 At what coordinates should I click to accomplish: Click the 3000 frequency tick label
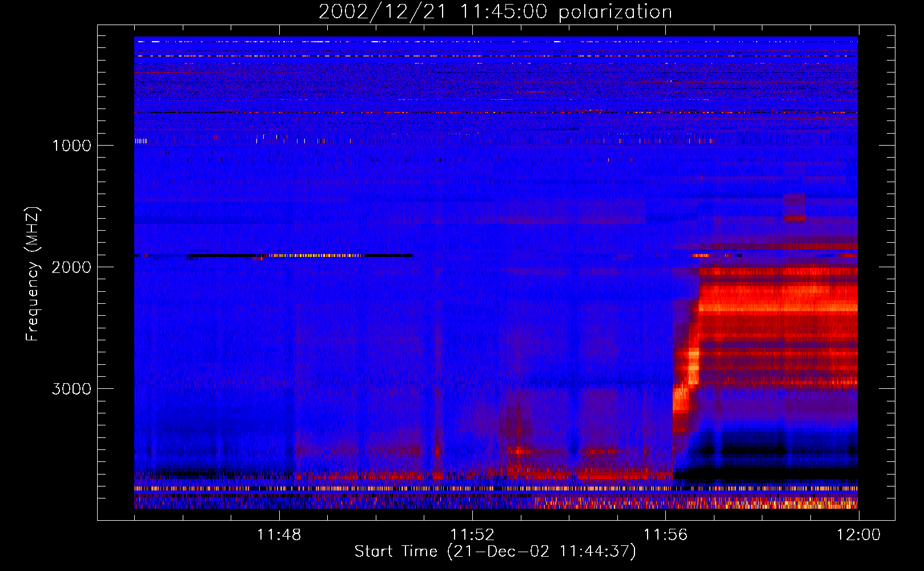click(x=71, y=389)
